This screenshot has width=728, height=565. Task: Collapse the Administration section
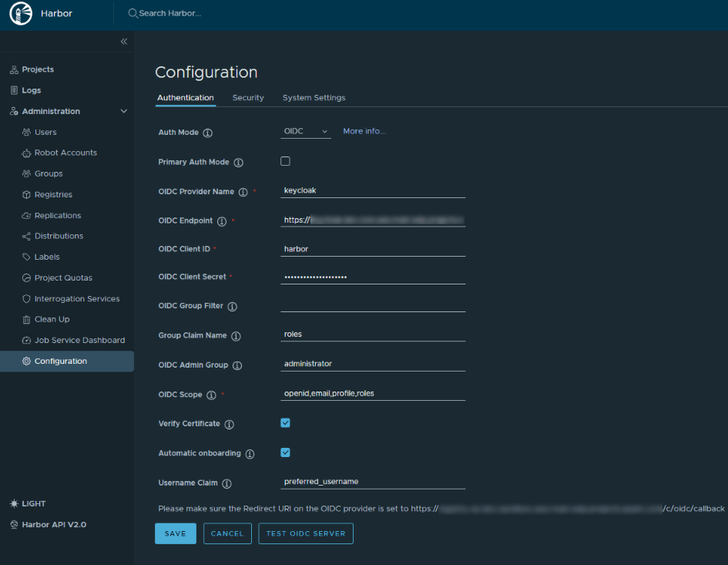click(123, 110)
